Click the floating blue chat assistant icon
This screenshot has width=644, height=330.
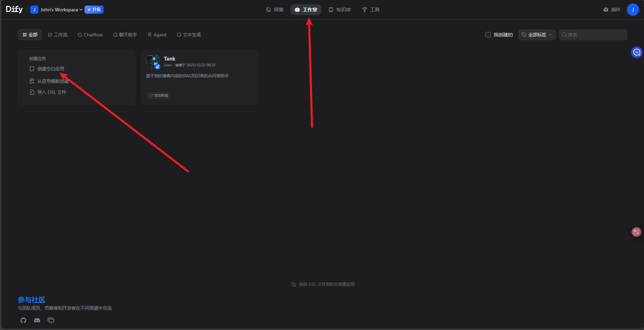point(636,52)
